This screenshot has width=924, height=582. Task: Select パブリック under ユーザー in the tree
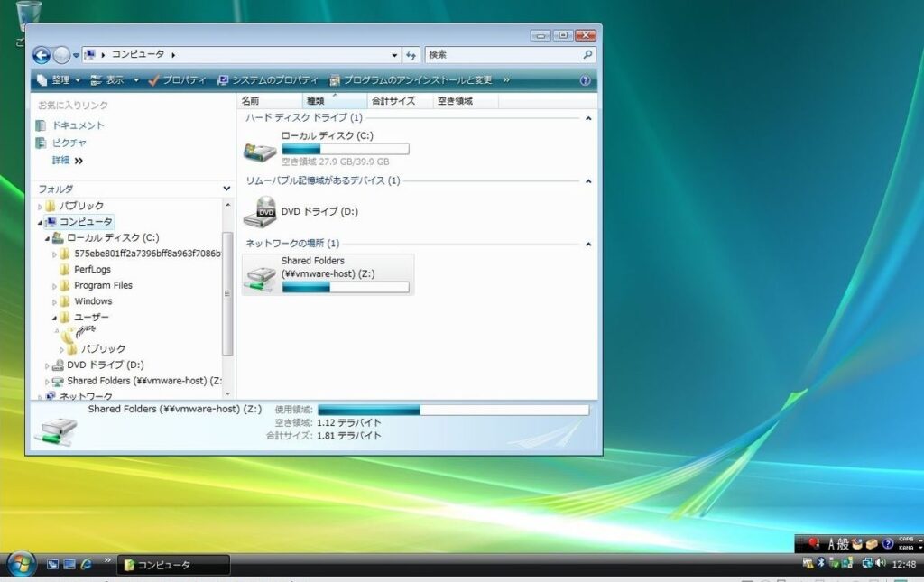tap(96, 349)
